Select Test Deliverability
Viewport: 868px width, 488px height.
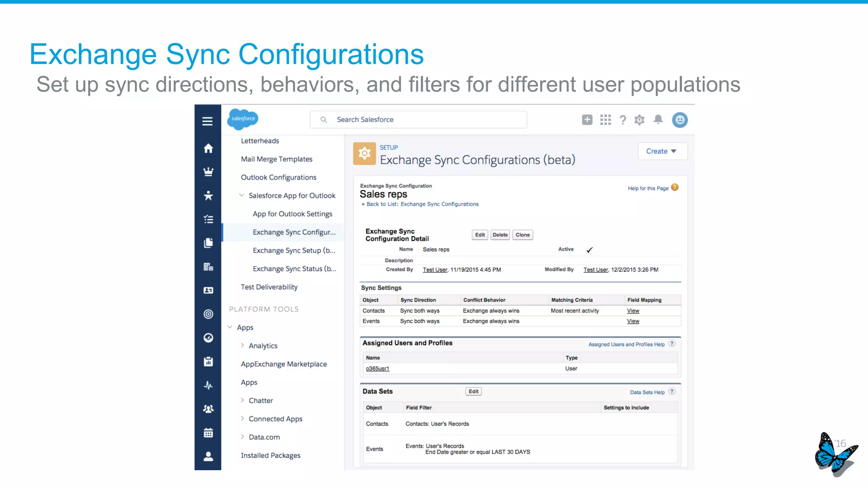[x=269, y=287]
